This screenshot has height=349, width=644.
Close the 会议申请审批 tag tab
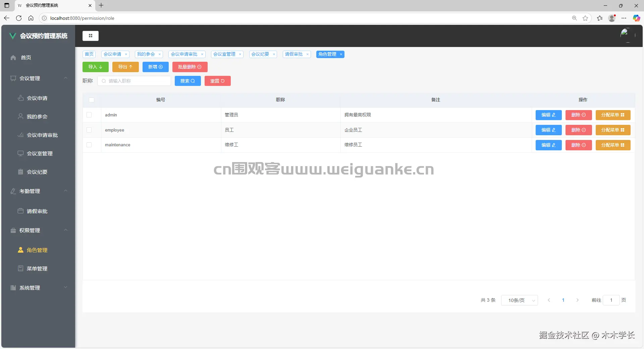[202, 54]
